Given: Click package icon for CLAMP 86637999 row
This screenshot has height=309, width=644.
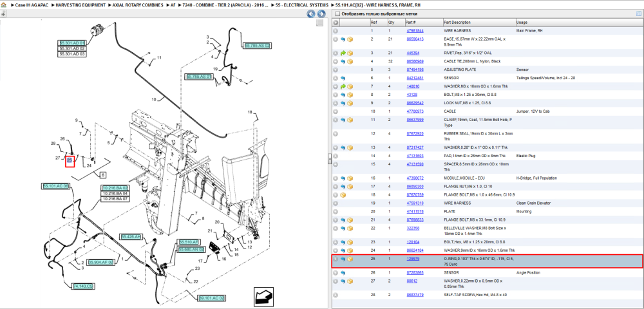Looking at the screenshot, I should pos(350,120).
